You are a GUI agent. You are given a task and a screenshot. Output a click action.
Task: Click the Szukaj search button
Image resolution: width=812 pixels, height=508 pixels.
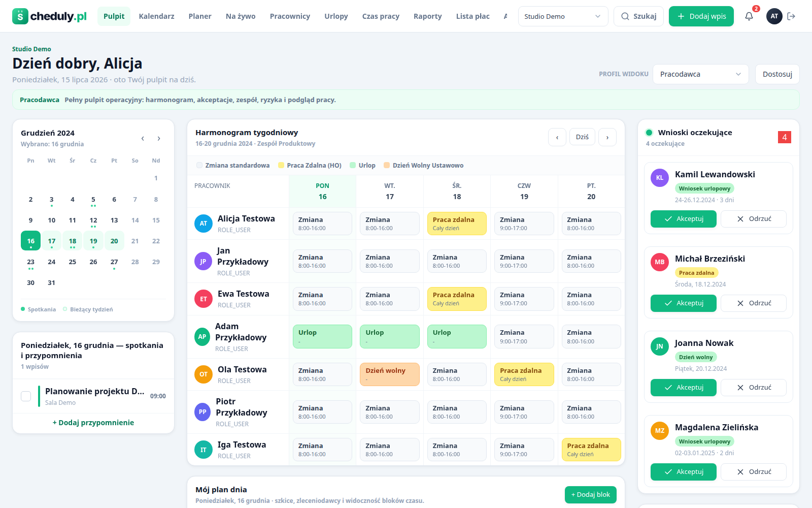click(638, 16)
